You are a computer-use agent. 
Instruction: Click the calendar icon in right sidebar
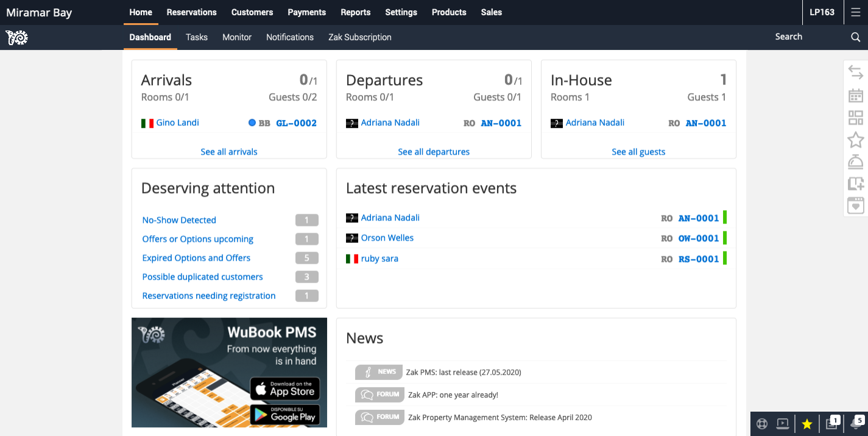point(856,96)
